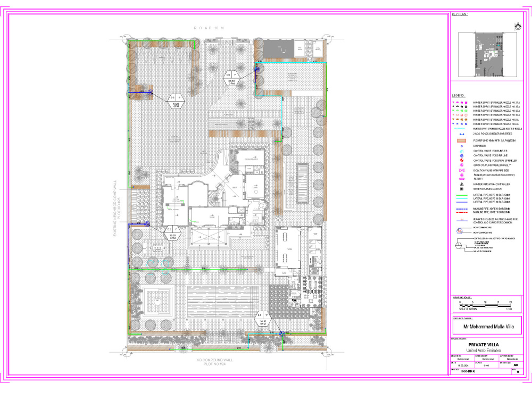
Task: Click the graphic scale bar
Action: click(486, 306)
